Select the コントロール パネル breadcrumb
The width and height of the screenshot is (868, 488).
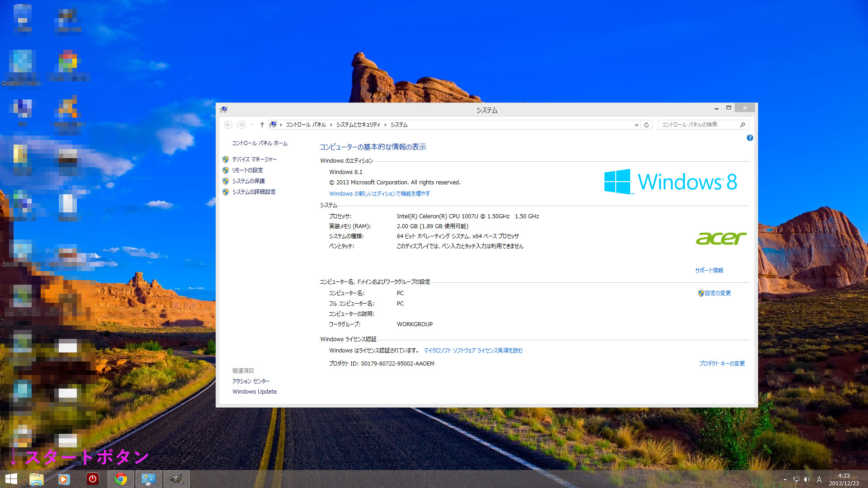[306, 125]
